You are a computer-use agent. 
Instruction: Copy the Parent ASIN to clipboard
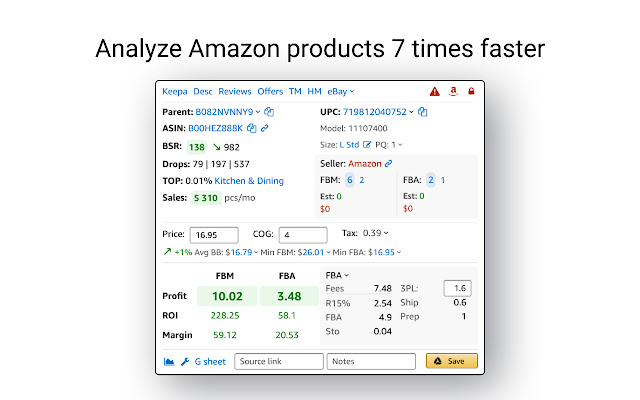click(x=269, y=112)
